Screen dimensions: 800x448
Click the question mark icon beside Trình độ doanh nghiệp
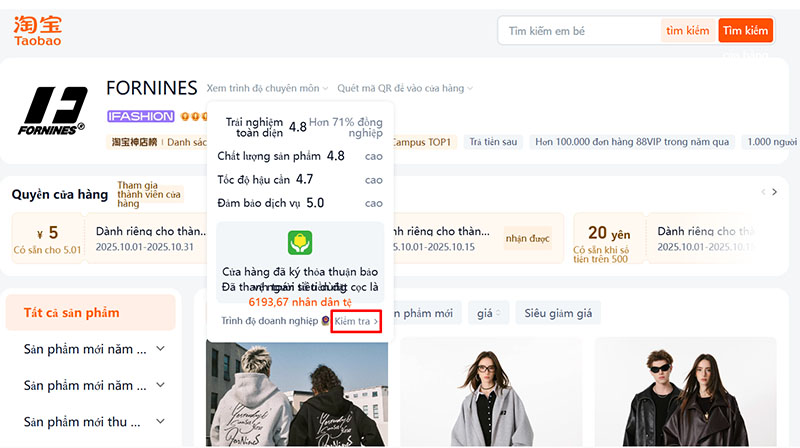[x=325, y=321]
